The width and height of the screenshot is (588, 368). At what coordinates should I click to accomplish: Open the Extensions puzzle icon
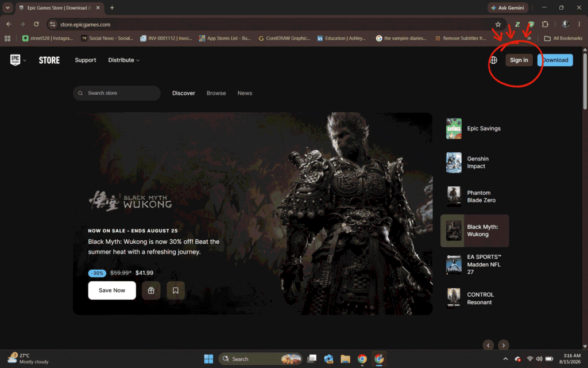(x=545, y=24)
